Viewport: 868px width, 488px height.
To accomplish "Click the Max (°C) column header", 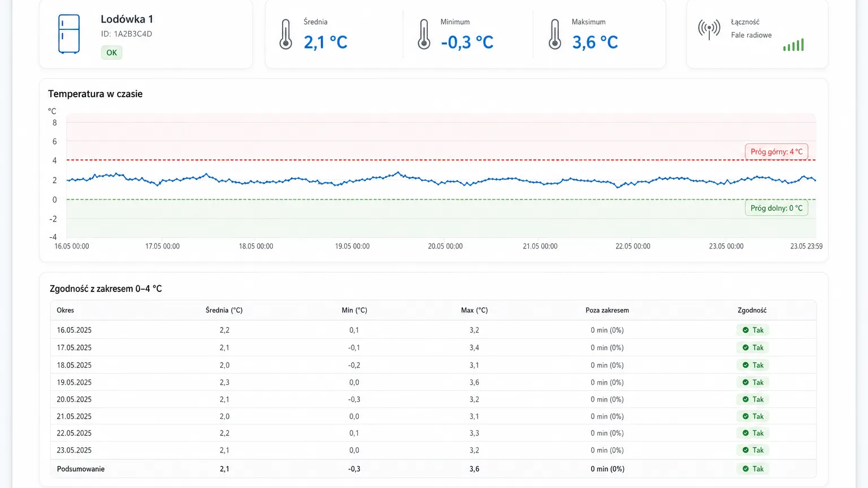I will [474, 310].
